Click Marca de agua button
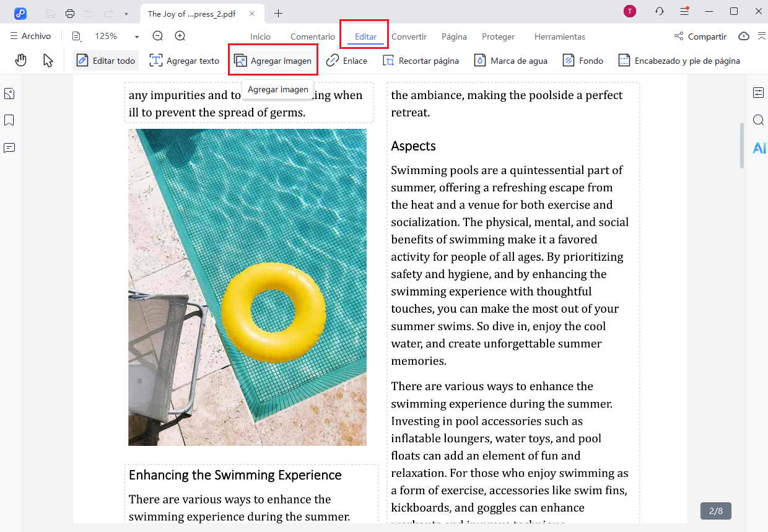The height and width of the screenshot is (532, 768). pyautogui.click(x=511, y=61)
